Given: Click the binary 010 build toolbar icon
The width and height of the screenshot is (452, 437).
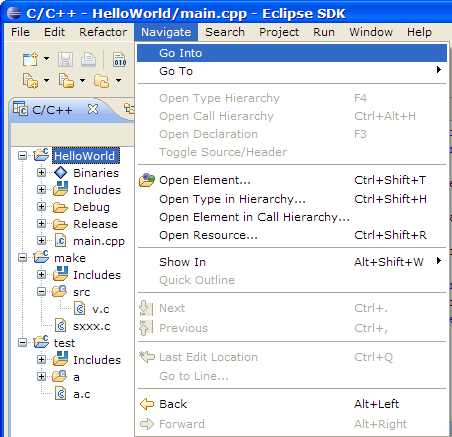Looking at the screenshot, I should tap(119, 60).
